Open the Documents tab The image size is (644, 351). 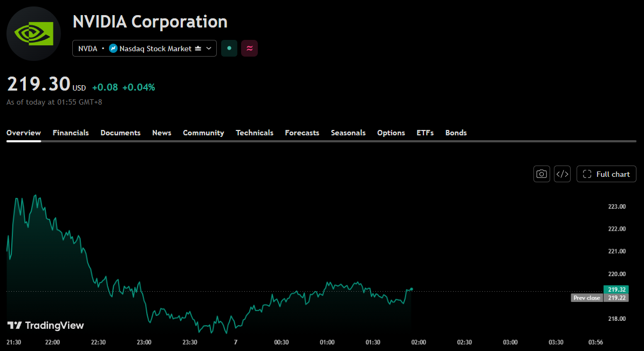[x=120, y=133]
